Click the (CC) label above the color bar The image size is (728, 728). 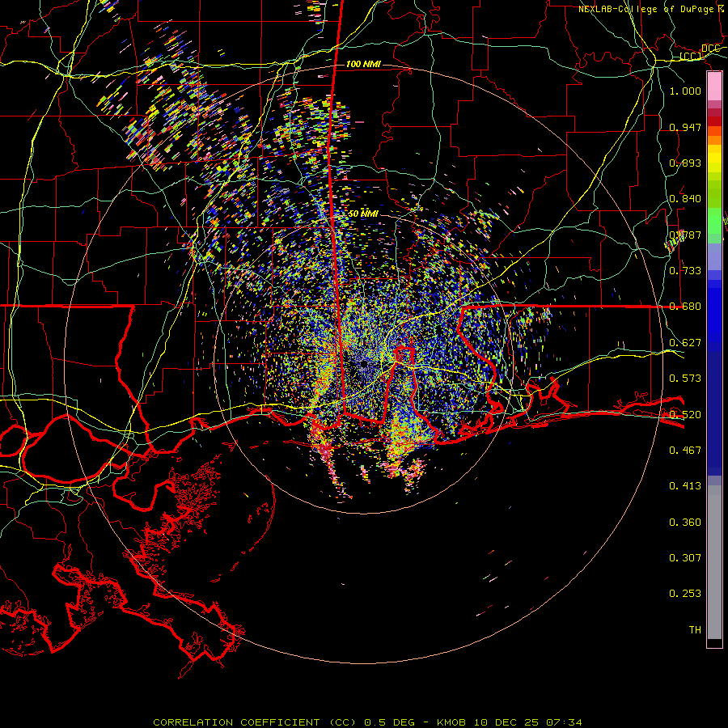pos(691,57)
